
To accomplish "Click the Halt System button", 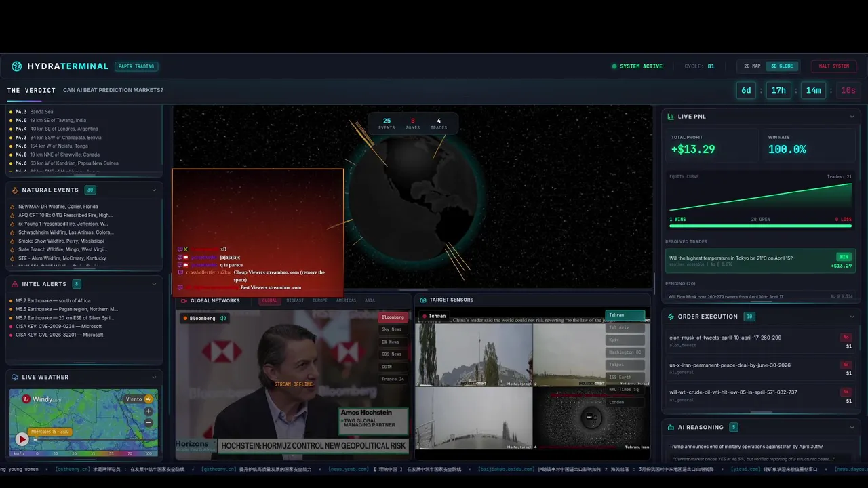I will [x=833, y=66].
